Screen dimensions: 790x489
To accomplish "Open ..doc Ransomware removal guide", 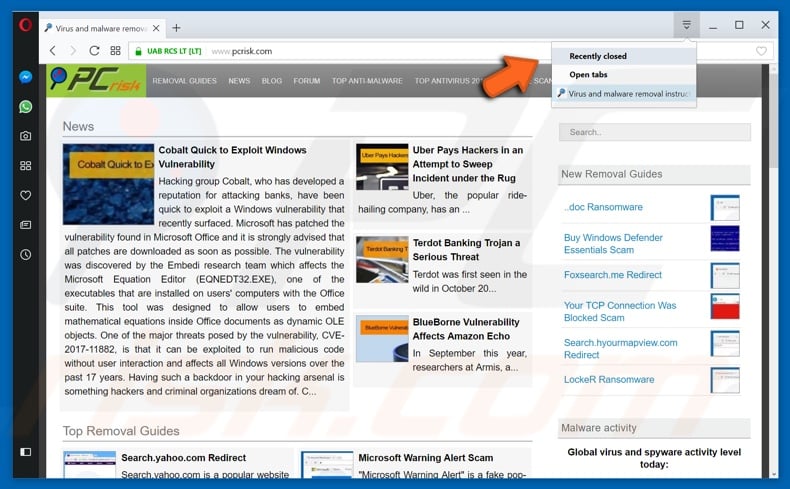I will 603,207.
